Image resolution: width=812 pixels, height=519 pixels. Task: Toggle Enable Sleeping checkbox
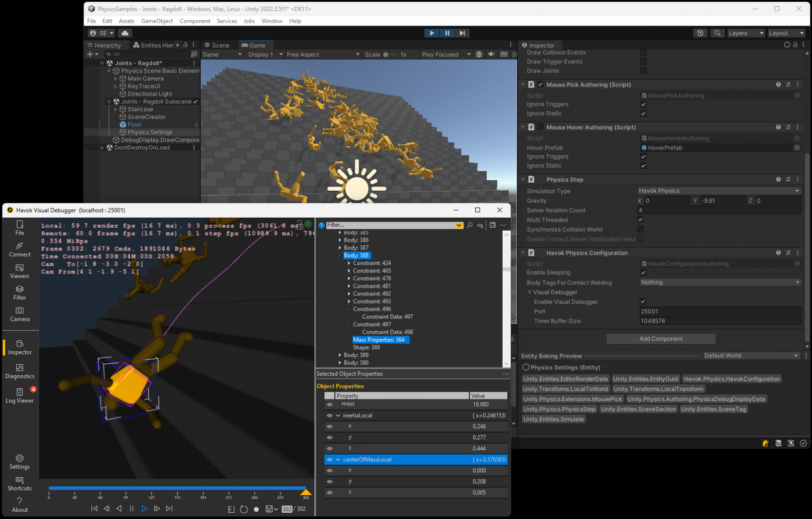click(x=643, y=272)
